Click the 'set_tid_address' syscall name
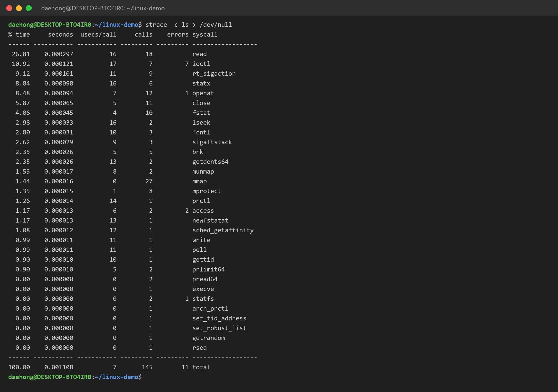This screenshot has height=392, width=558. [219, 318]
